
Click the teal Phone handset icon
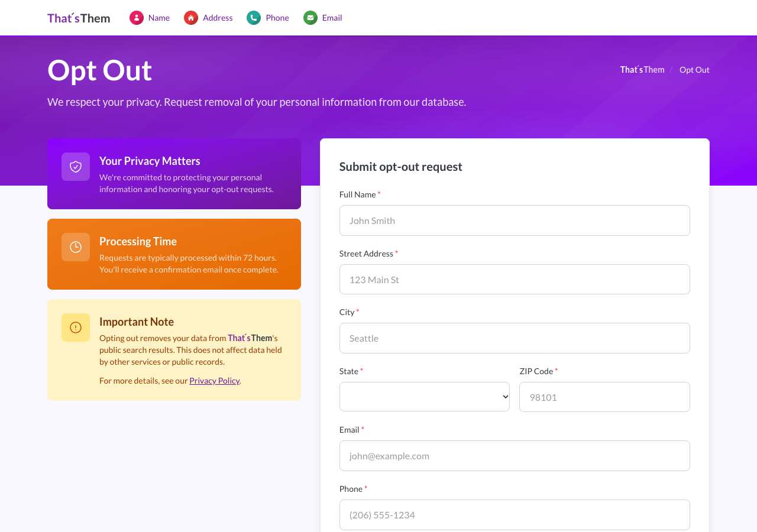pyautogui.click(x=254, y=18)
